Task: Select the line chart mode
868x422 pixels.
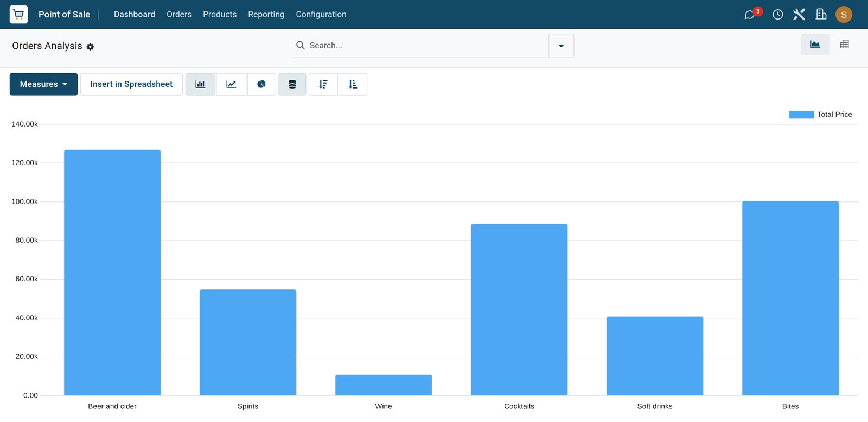Action: coord(231,84)
